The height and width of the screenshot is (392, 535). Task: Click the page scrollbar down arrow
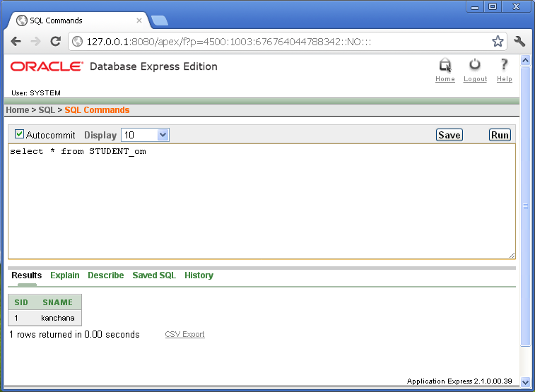[525, 382]
